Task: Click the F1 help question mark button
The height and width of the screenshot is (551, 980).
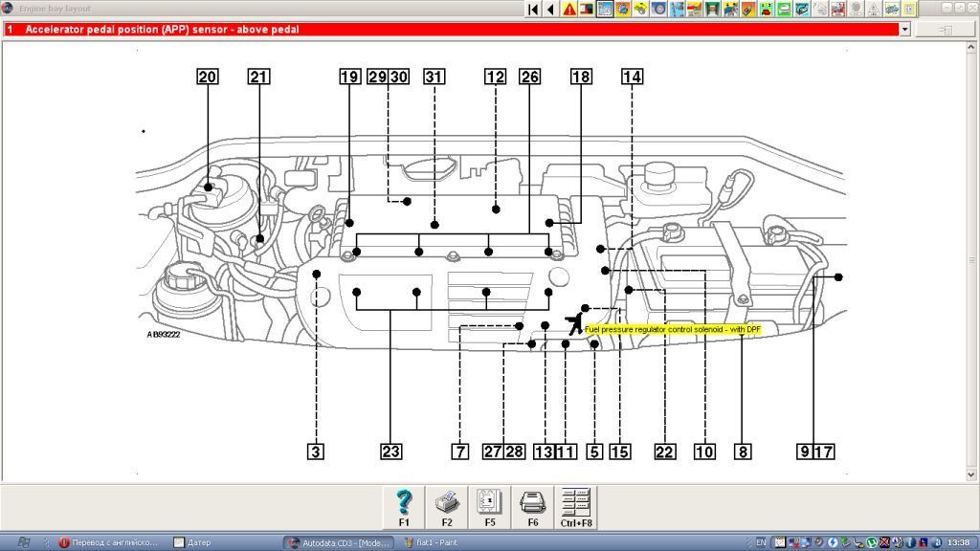Action: [x=404, y=506]
